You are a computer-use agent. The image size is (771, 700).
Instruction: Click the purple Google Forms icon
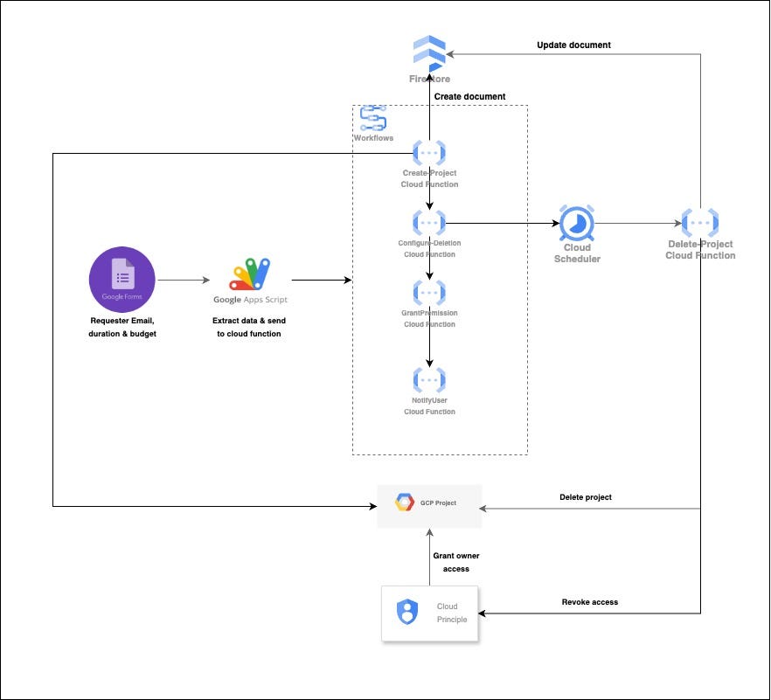[x=122, y=280]
